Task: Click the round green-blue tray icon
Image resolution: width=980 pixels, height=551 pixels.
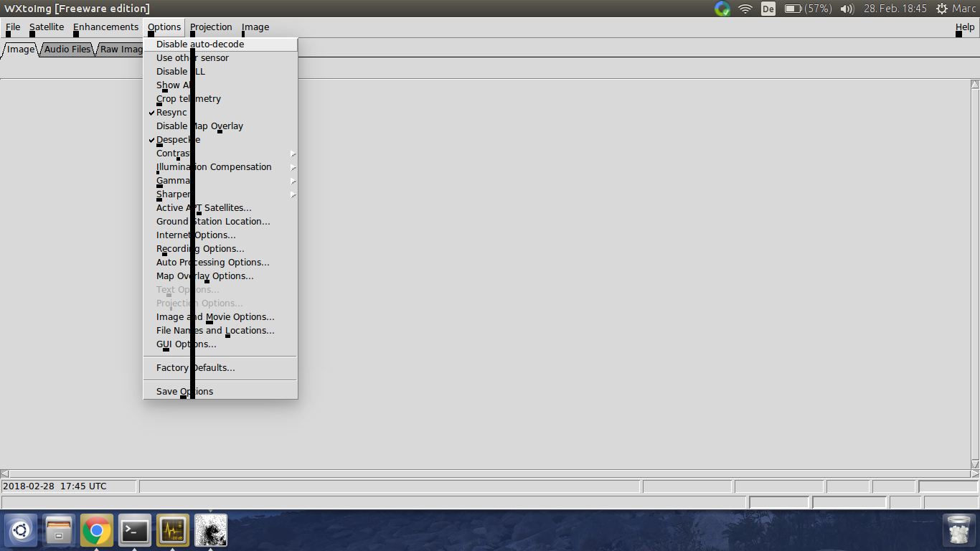Action: click(x=722, y=9)
